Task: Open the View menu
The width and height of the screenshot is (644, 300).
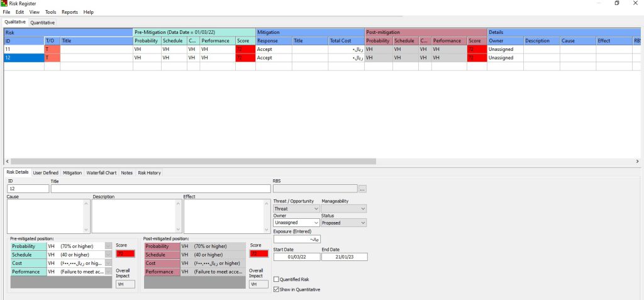Action: 35,13
